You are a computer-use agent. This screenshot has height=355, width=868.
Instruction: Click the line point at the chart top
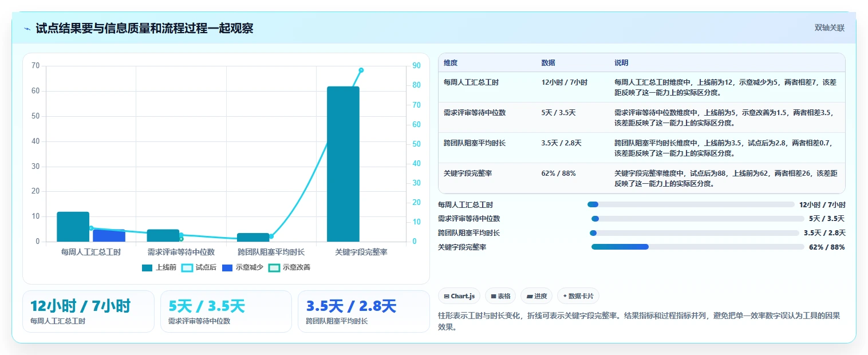tap(361, 70)
